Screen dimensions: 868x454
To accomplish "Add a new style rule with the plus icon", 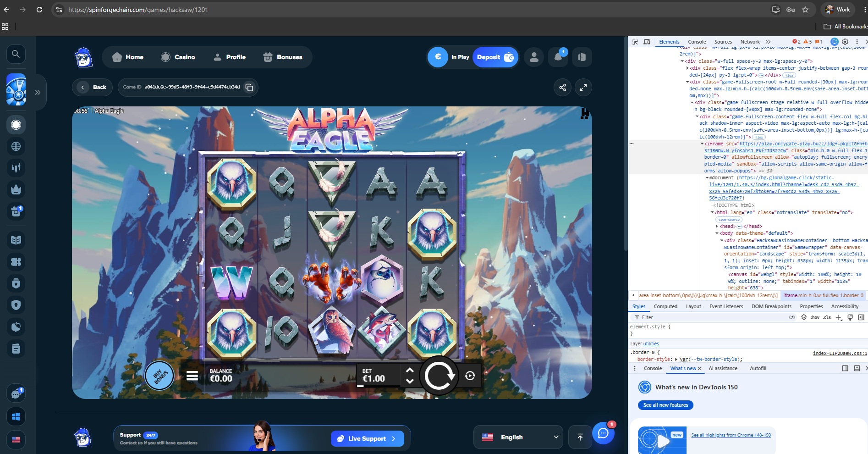I will point(839,317).
